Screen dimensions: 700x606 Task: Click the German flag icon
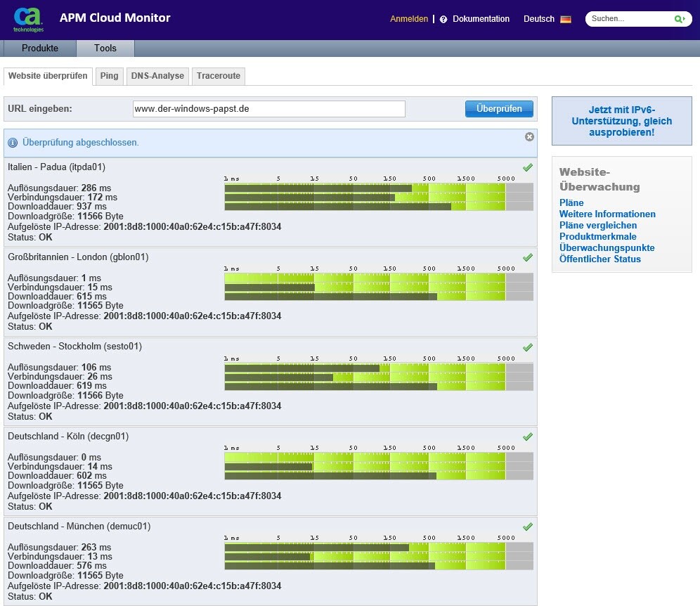pos(566,20)
